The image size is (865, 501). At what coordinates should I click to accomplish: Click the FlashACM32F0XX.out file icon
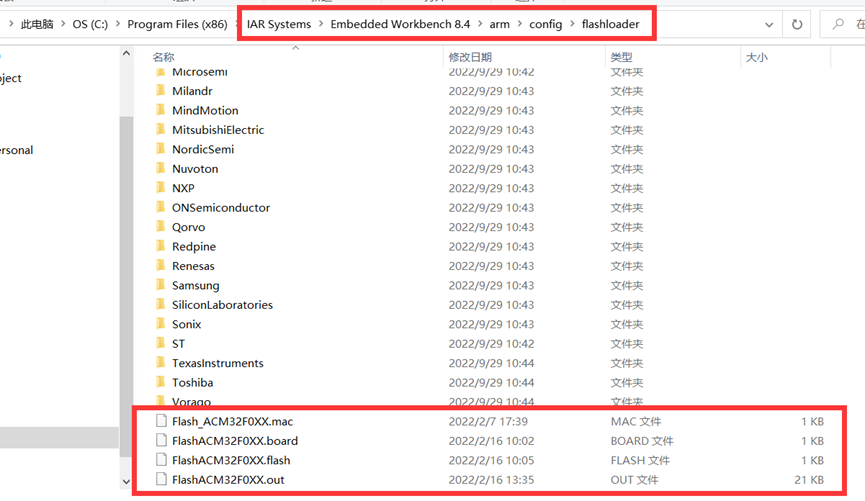point(160,480)
